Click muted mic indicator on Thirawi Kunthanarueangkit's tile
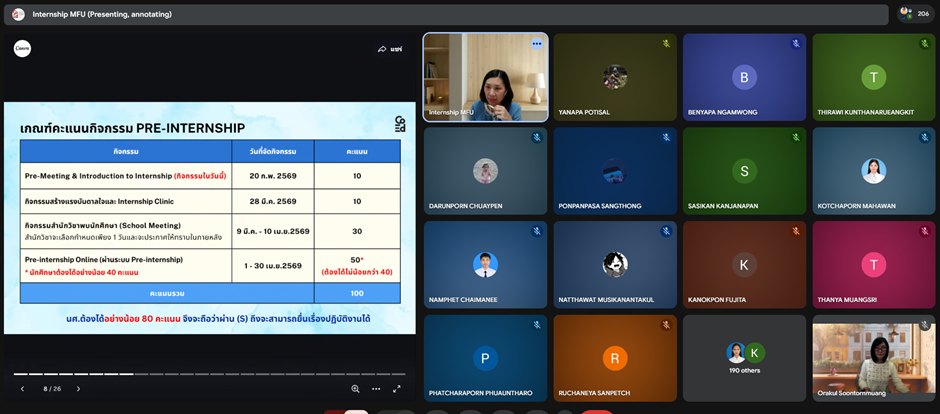The image size is (940, 414). click(x=925, y=44)
